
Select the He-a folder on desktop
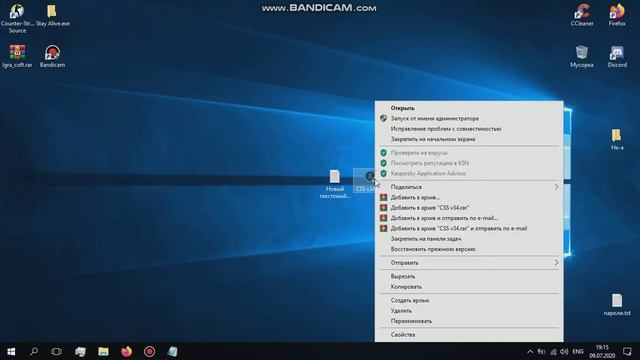(x=617, y=139)
